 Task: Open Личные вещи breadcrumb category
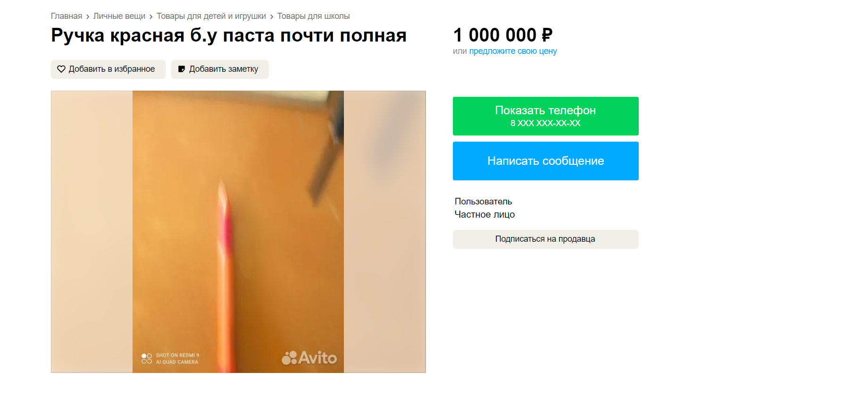coord(119,16)
